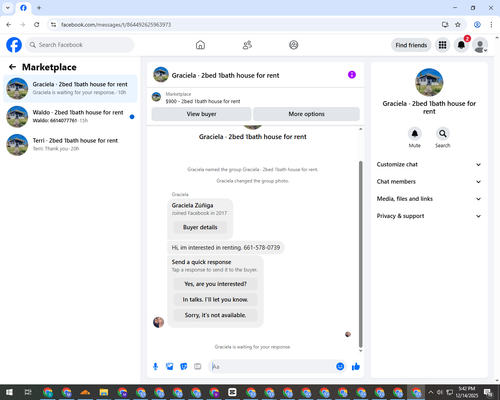Click Graciela's avatar beside the quick response bubble
500x400 pixels.
point(158,322)
